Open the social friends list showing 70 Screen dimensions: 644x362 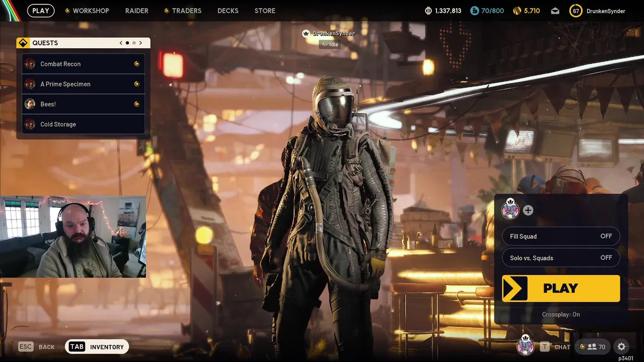tap(593, 347)
